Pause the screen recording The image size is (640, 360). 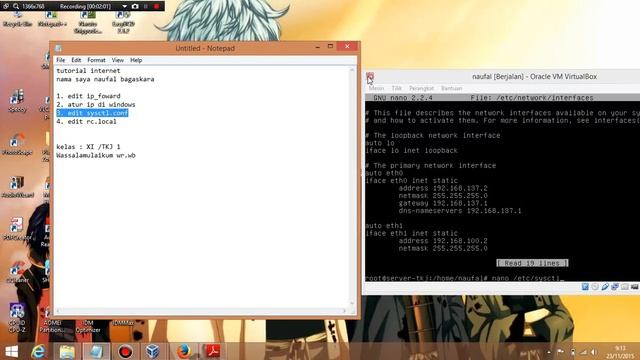(x=145, y=6)
